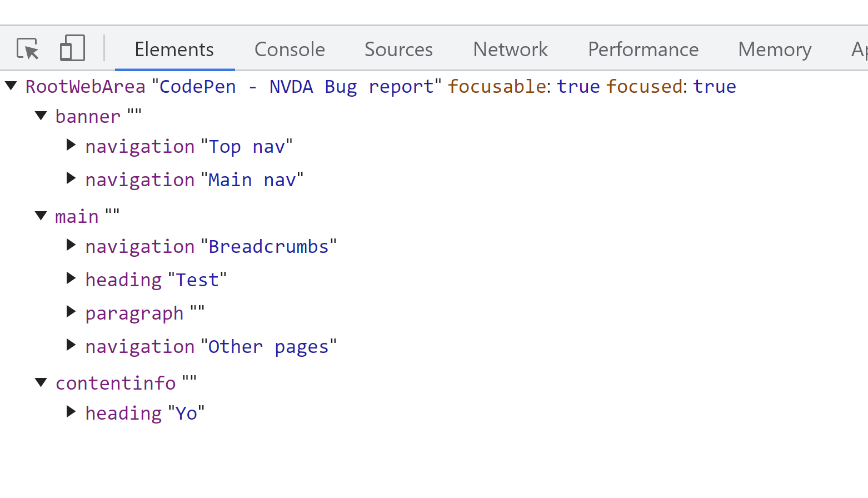The height and width of the screenshot is (498, 868).
Task: Collapse the main node
Action: (41, 215)
